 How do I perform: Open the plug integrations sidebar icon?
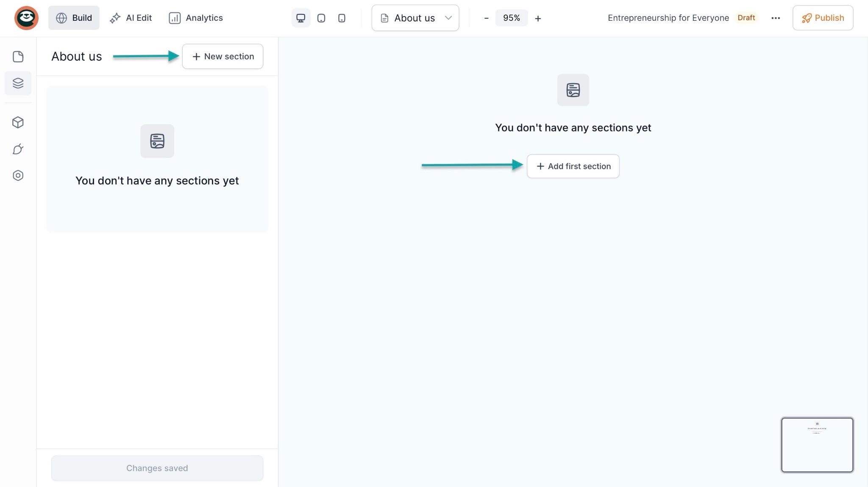pos(18,149)
